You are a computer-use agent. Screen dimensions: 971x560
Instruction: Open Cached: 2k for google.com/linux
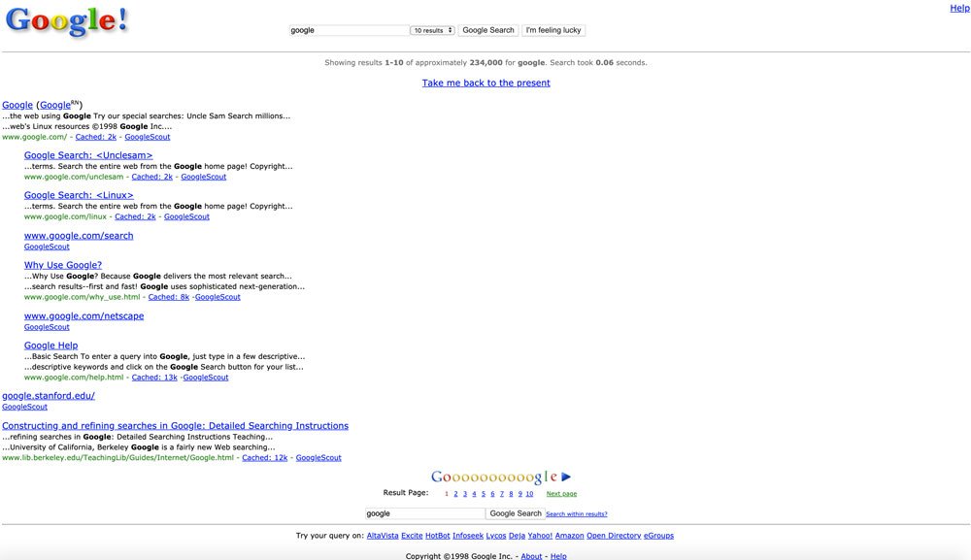[135, 216]
